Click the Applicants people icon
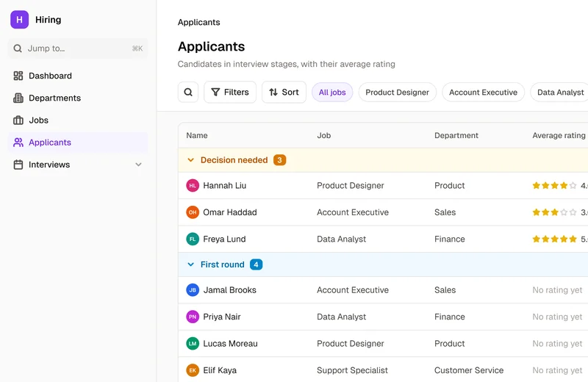The image size is (588, 382). coord(18,143)
